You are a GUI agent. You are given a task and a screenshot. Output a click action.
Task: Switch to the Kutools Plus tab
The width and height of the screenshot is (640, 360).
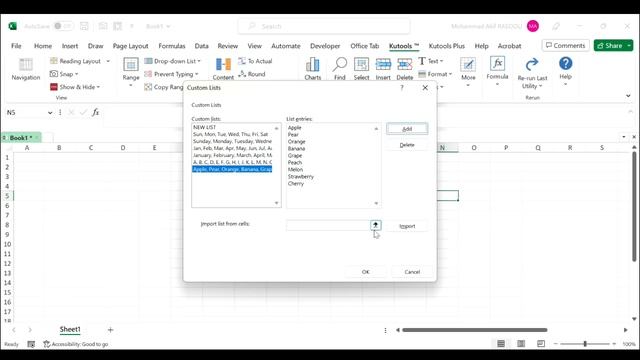[x=447, y=46]
